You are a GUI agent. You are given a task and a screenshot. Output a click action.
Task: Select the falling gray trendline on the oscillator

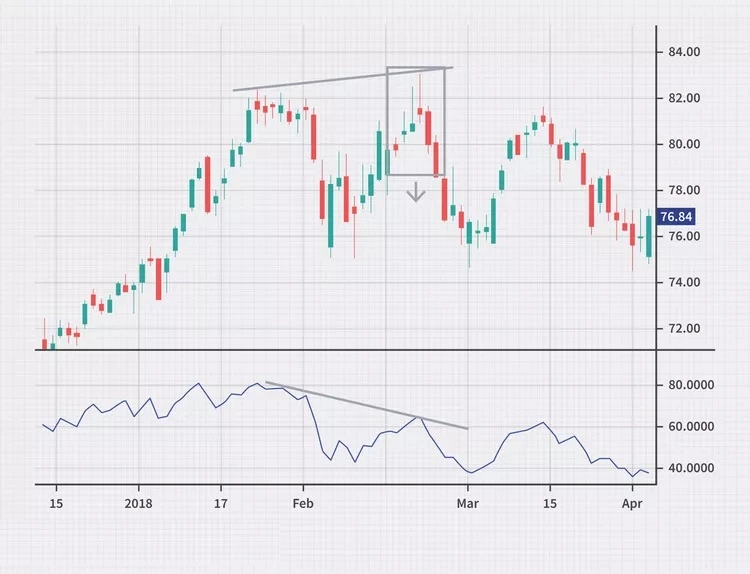365,405
